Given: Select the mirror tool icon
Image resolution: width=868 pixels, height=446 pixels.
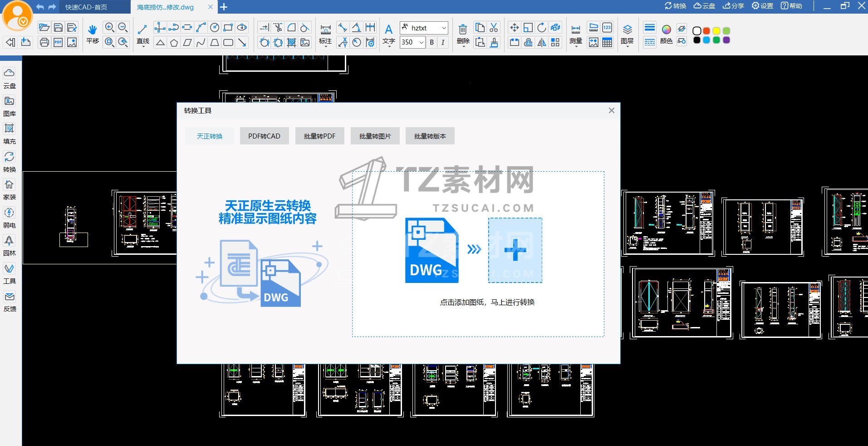Looking at the screenshot, I should (542, 43).
